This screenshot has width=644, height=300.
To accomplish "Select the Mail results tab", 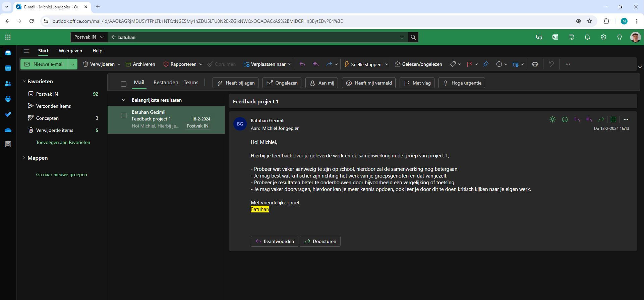I will 139,83.
